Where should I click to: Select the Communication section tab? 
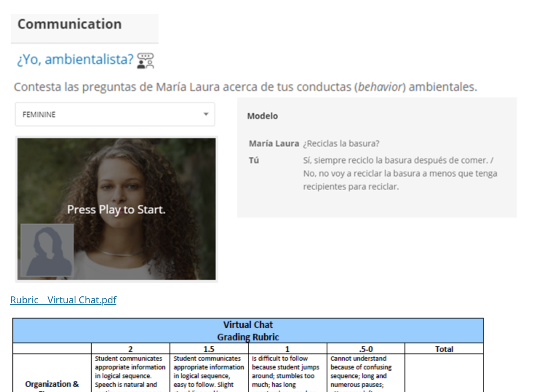click(69, 24)
